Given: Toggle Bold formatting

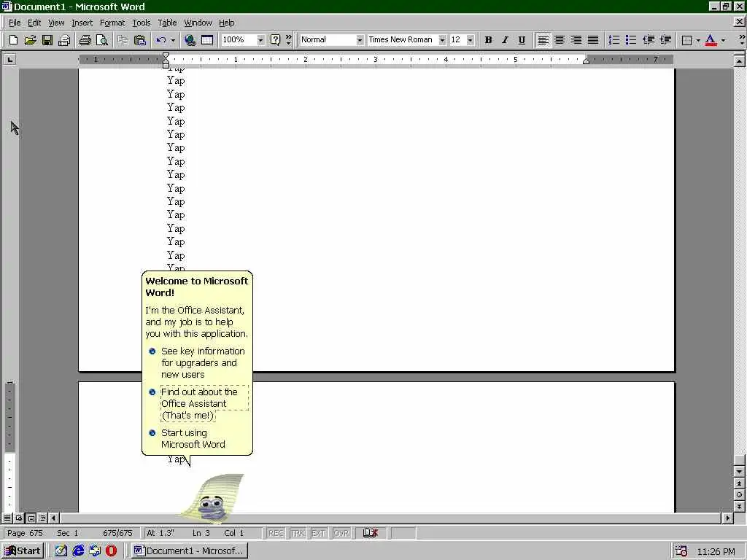Looking at the screenshot, I should tap(488, 40).
